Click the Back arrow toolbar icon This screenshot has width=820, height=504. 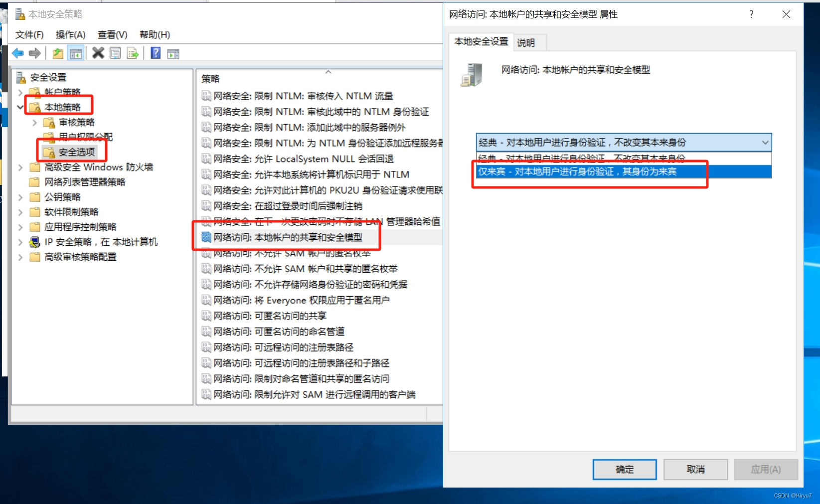(x=18, y=53)
